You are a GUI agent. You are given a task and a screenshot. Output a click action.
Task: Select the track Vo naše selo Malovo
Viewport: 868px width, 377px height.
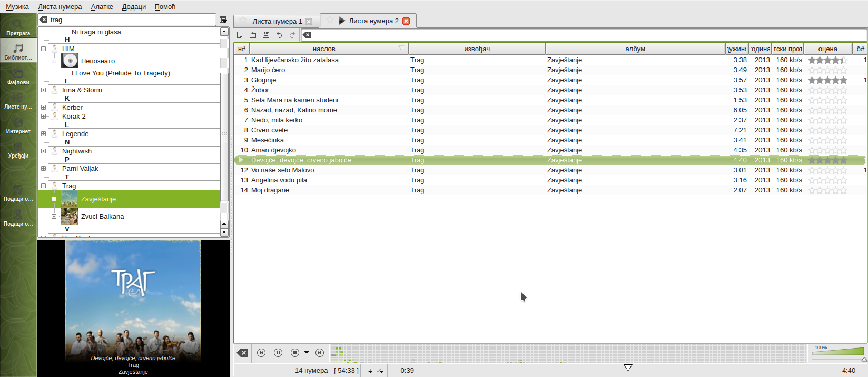[550, 170]
